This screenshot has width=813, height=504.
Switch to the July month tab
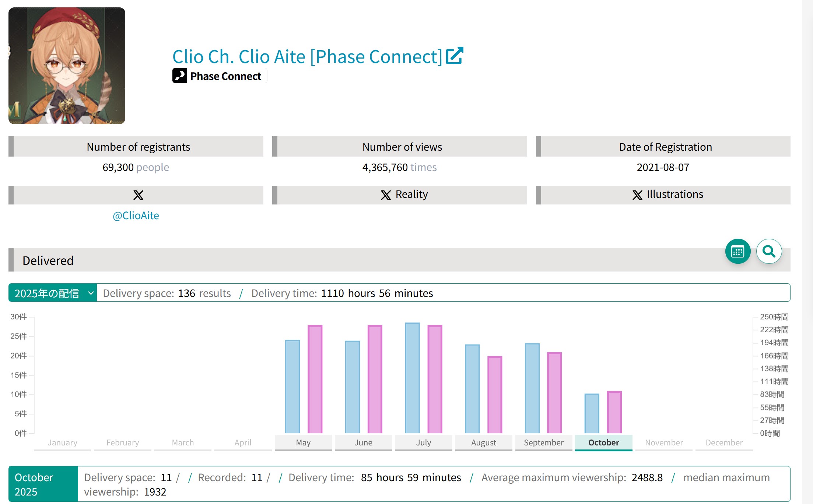pos(423,442)
